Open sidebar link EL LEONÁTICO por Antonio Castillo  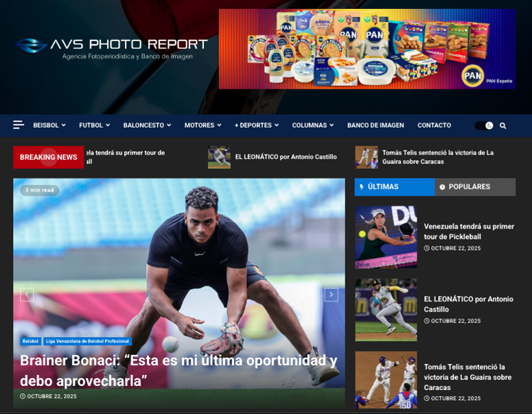point(469,304)
